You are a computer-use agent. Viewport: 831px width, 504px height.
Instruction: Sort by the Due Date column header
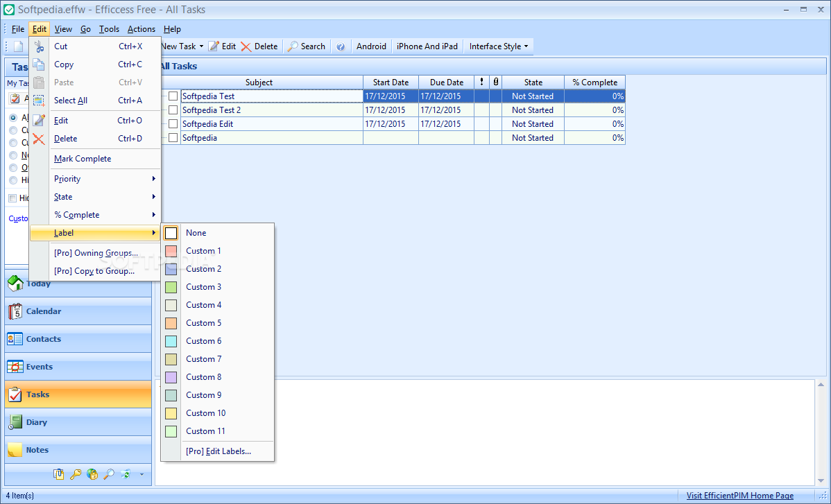pyautogui.click(x=446, y=82)
